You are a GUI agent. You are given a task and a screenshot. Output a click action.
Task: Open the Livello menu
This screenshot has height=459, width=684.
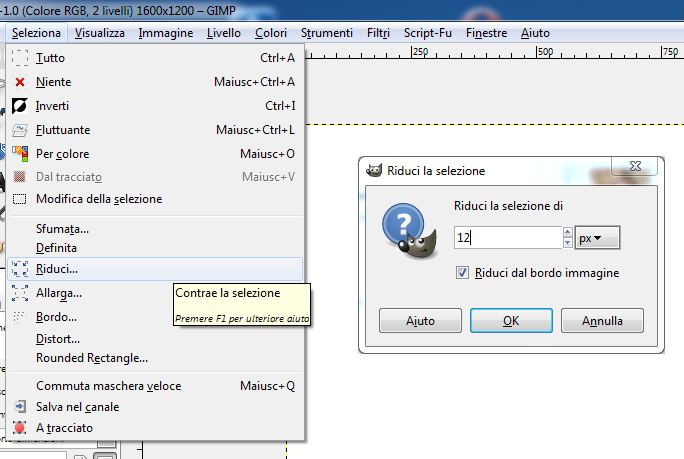[224, 33]
